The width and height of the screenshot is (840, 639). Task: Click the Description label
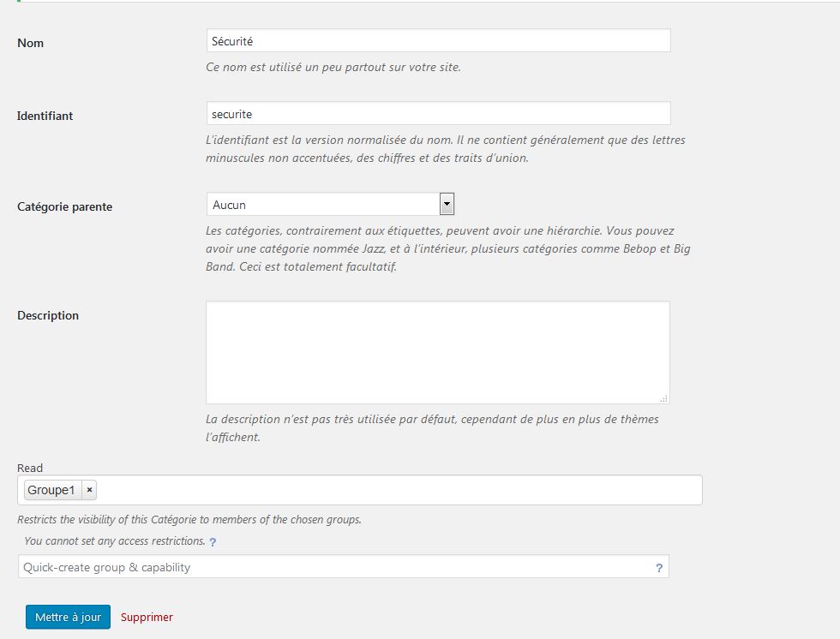pos(48,315)
